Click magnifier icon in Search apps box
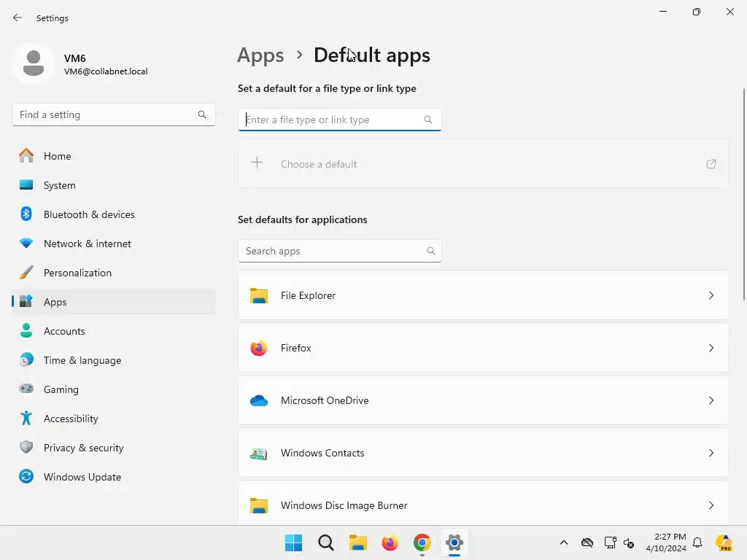 [x=430, y=251]
